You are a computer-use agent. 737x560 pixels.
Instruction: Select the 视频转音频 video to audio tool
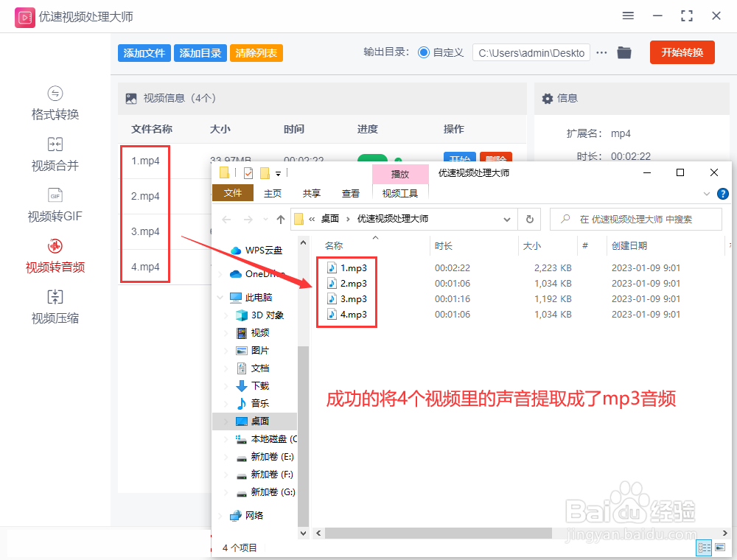pos(55,256)
